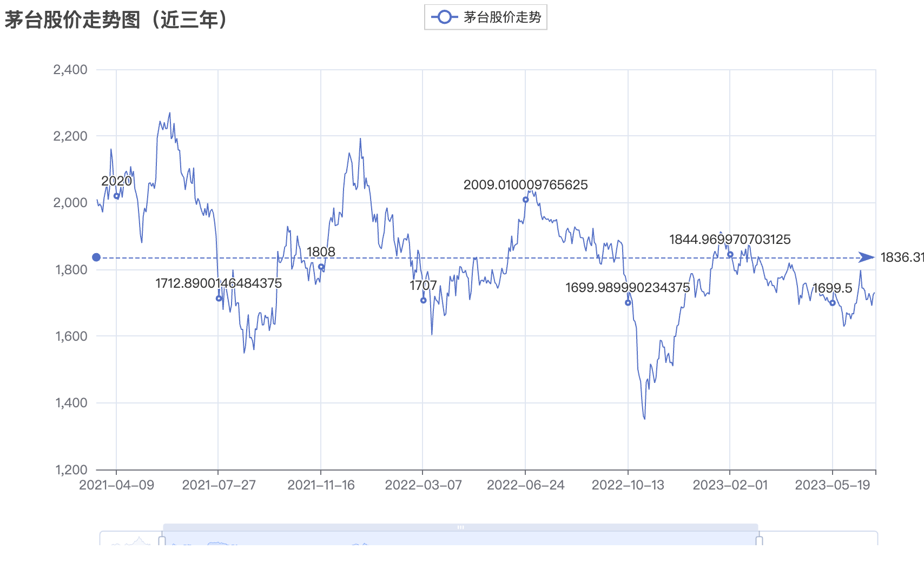Select the data point labeled 1707
924x569 pixels.
(x=423, y=300)
